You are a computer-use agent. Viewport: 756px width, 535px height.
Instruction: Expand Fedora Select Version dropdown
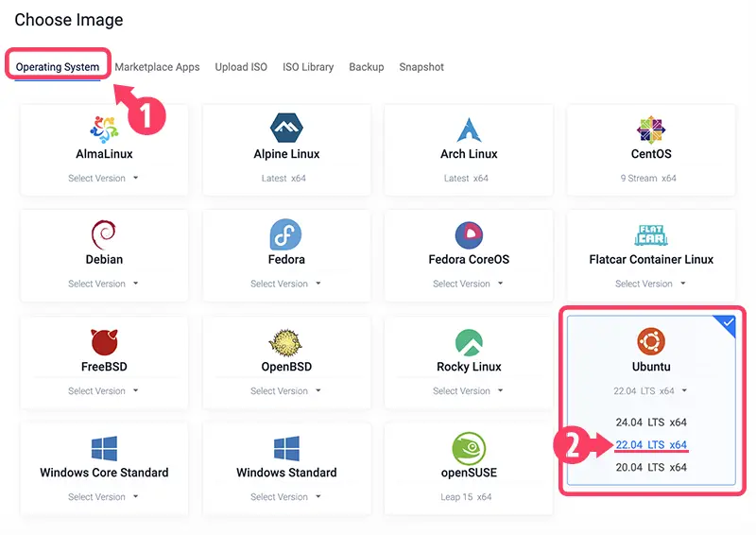(285, 284)
